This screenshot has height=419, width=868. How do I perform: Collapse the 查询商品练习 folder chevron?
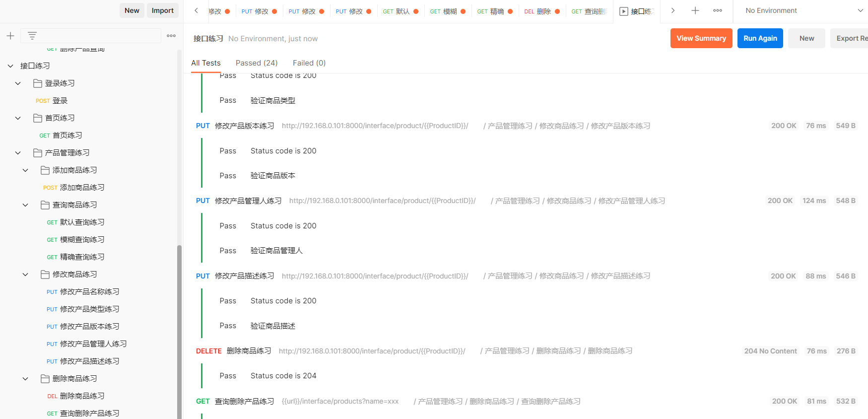click(25, 205)
